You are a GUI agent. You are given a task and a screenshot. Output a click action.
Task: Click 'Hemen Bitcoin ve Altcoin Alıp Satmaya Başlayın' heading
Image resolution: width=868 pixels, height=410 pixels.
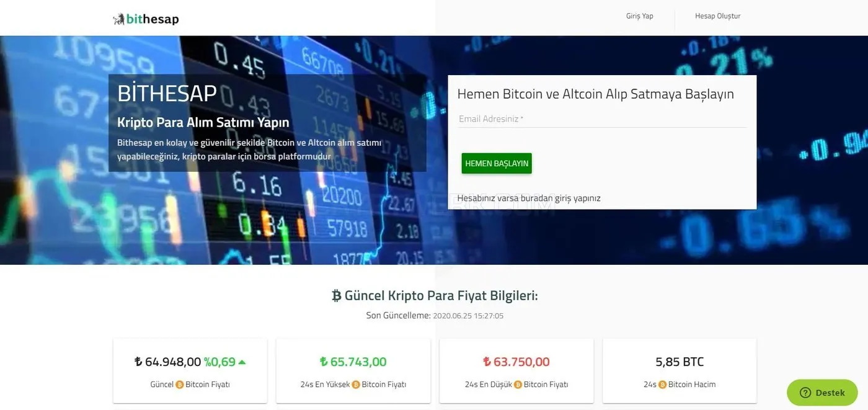[595, 94]
